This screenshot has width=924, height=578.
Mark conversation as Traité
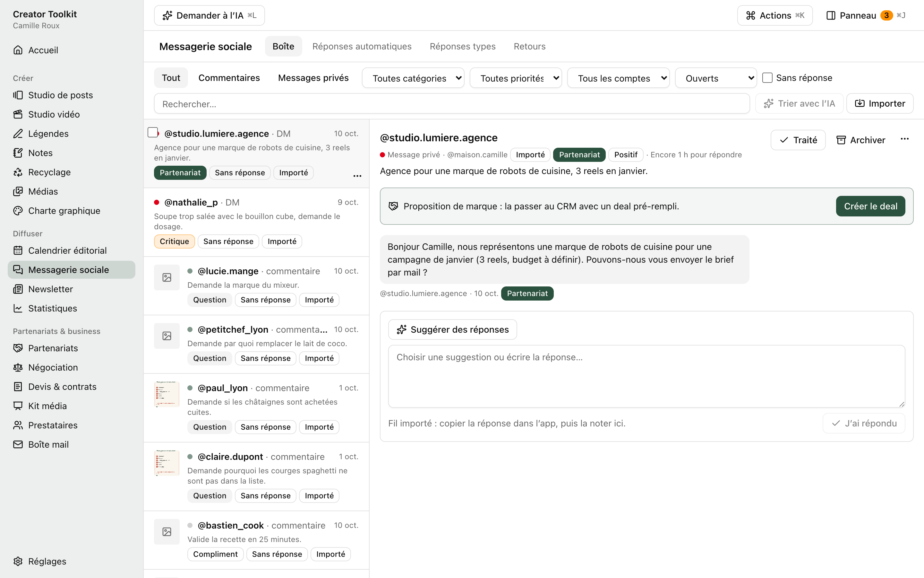[798, 140]
